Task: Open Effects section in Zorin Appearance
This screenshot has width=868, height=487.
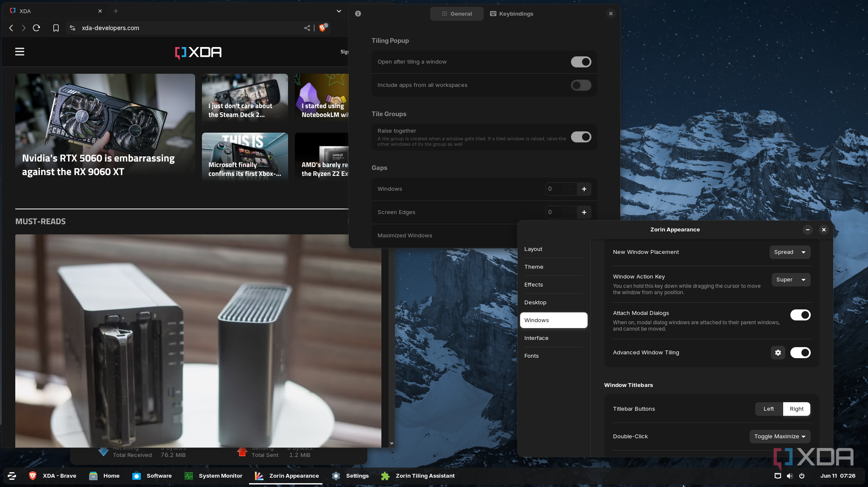Action: 554,285
